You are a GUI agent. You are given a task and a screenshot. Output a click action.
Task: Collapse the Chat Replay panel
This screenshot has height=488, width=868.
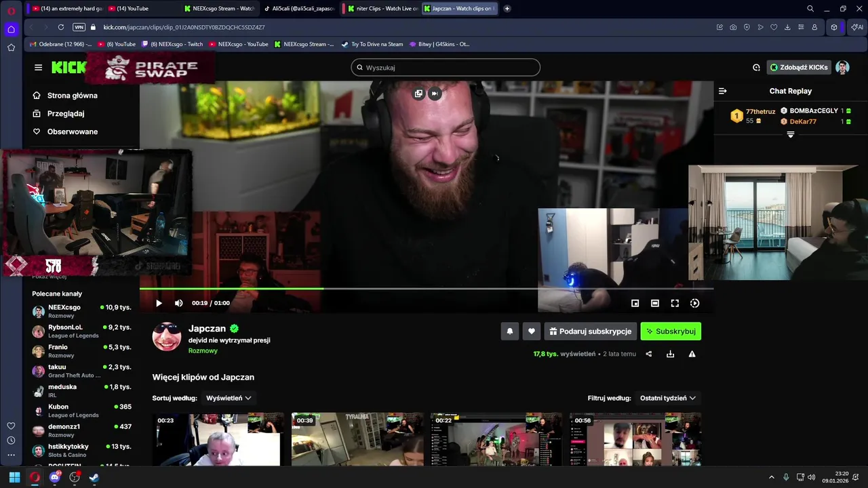(723, 91)
